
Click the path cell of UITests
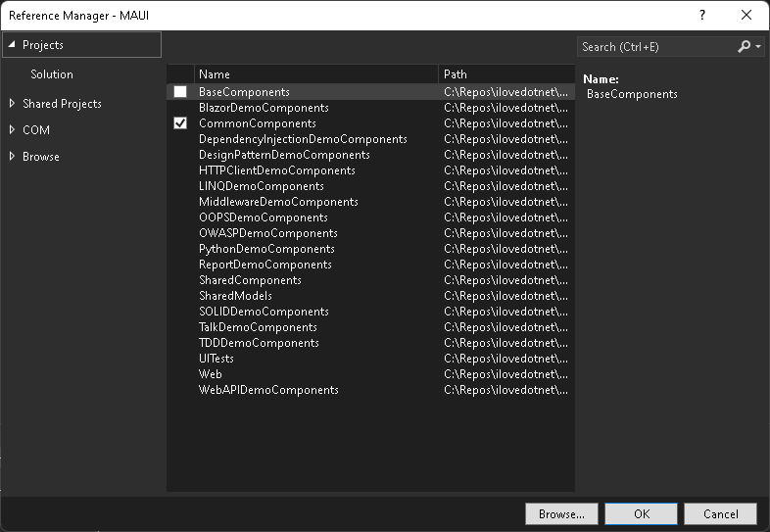click(x=505, y=359)
